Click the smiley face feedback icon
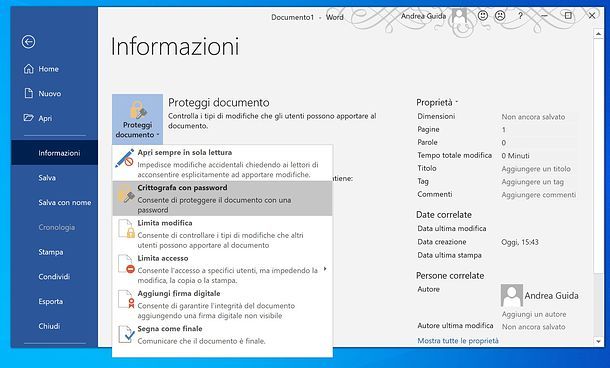The width and height of the screenshot is (610, 368). click(483, 16)
